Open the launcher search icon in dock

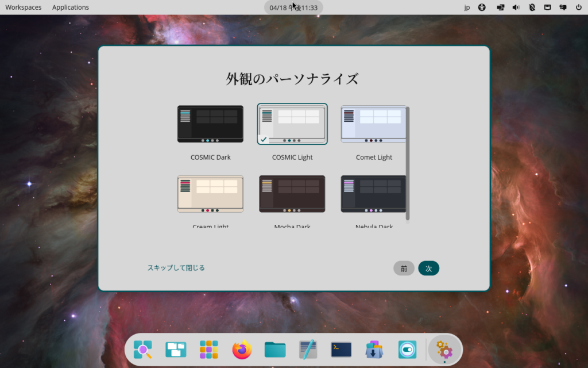pos(142,349)
